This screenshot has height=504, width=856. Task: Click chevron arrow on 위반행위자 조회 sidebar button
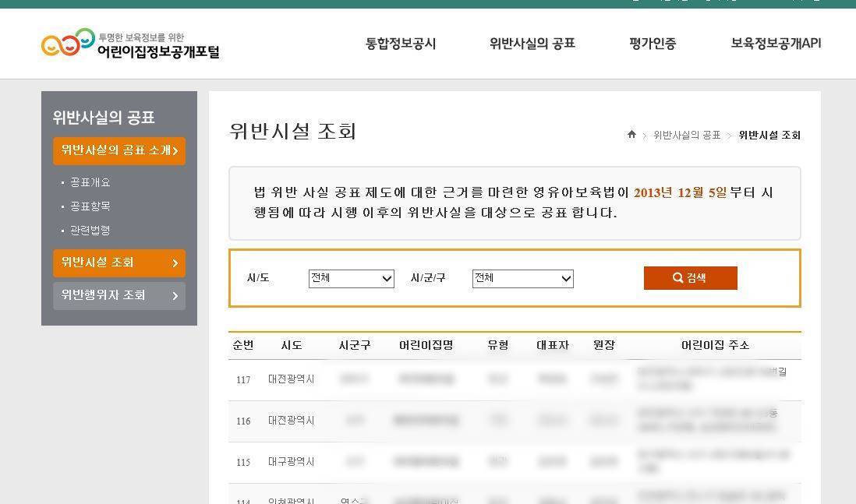(x=175, y=296)
